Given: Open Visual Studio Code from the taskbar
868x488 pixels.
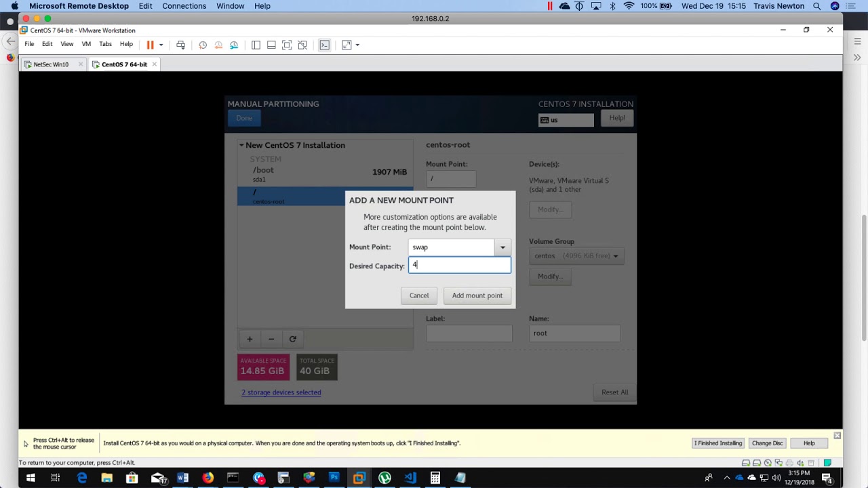Looking at the screenshot, I should (410, 478).
